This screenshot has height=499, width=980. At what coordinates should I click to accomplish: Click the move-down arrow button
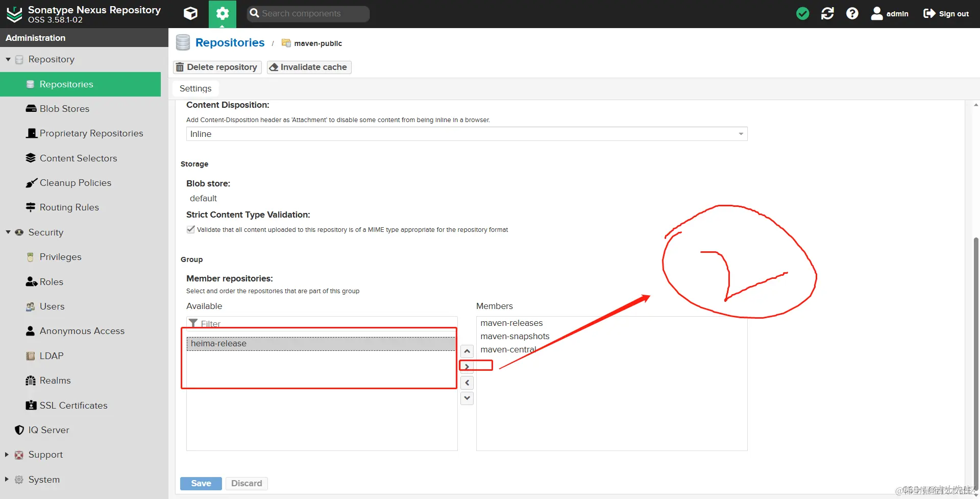467,398
